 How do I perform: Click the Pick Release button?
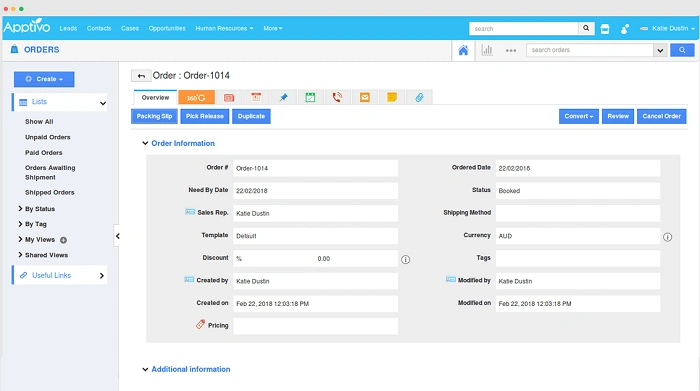[x=205, y=116]
